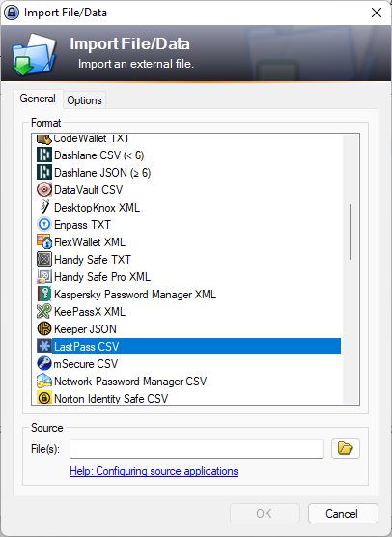Select Norton Identity Safe CSV format
This screenshot has width=392, height=537.
111,398
